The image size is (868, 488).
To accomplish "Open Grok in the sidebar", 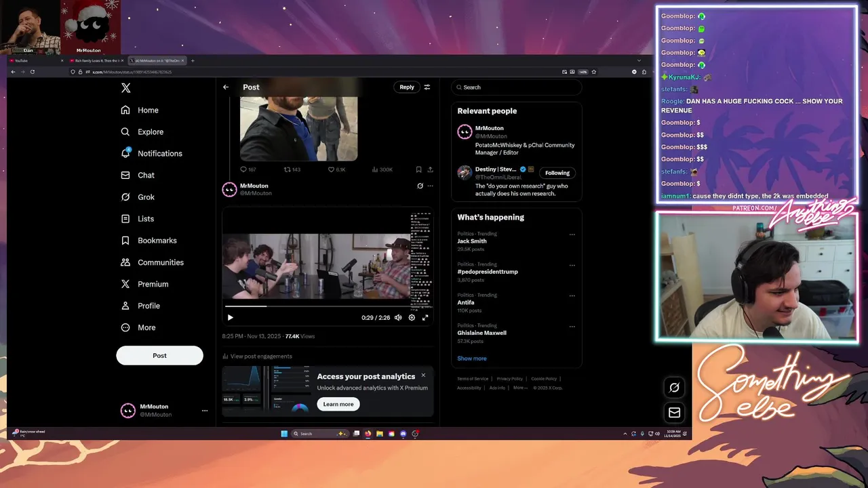I will click(138, 197).
